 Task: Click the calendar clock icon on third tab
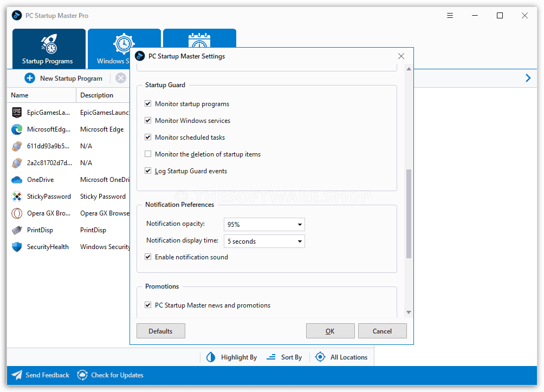coord(199,40)
